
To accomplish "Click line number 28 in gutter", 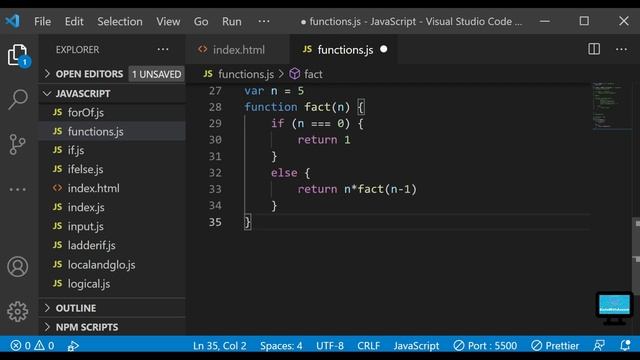I will pyautogui.click(x=215, y=107).
